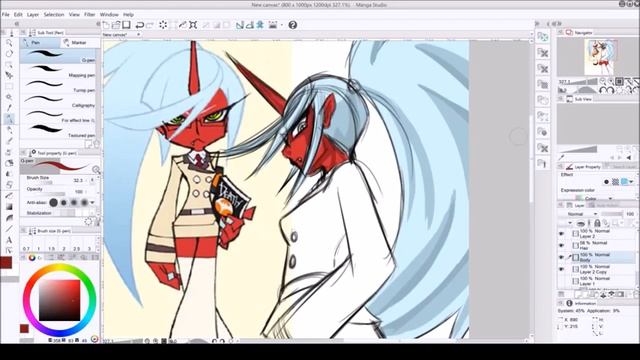
Task: Hide the Body layer
Action: point(561,257)
